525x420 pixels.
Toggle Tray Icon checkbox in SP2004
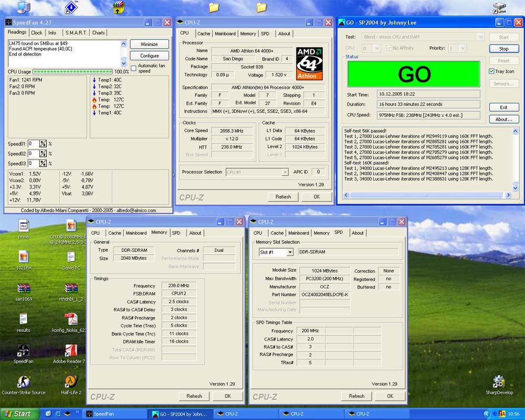[491, 71]
